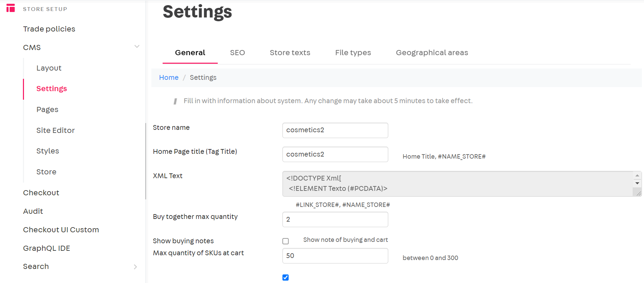Viewport: 644px width, 283px height.
Task: Collapse the CMS menu chevron
Action: [137, 47]
